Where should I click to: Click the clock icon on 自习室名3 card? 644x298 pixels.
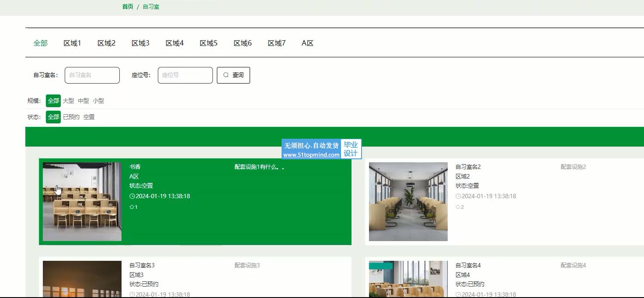(132, 294)
